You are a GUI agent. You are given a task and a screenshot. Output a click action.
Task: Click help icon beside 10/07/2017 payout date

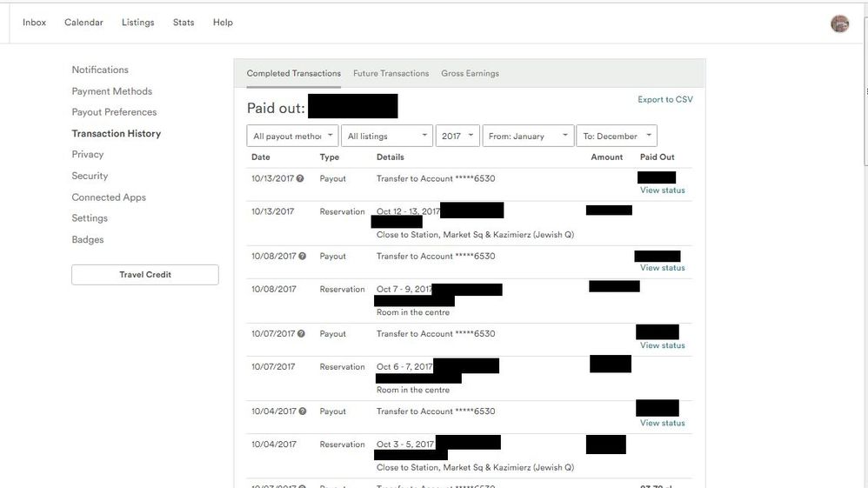[x=302, y=334]
